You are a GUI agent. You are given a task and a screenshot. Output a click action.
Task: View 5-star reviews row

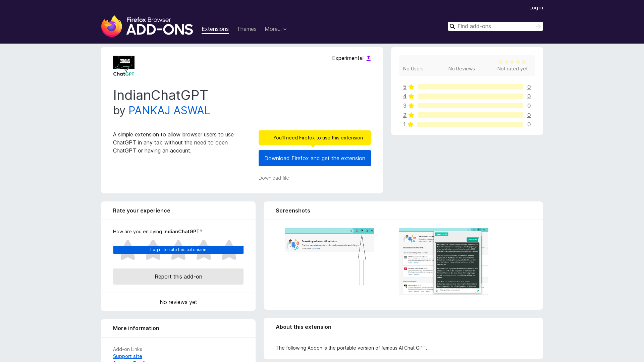[x=467, y=87]
